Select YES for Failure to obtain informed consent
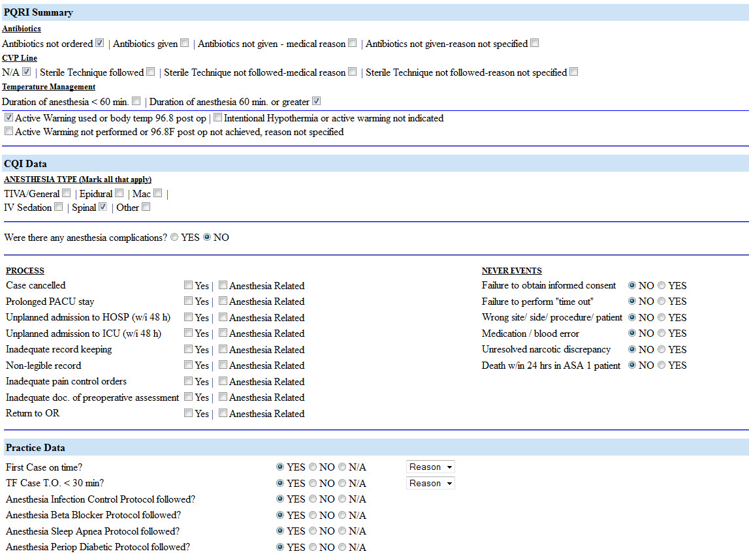Screen dimensions: 749x560 pos(661,285)
